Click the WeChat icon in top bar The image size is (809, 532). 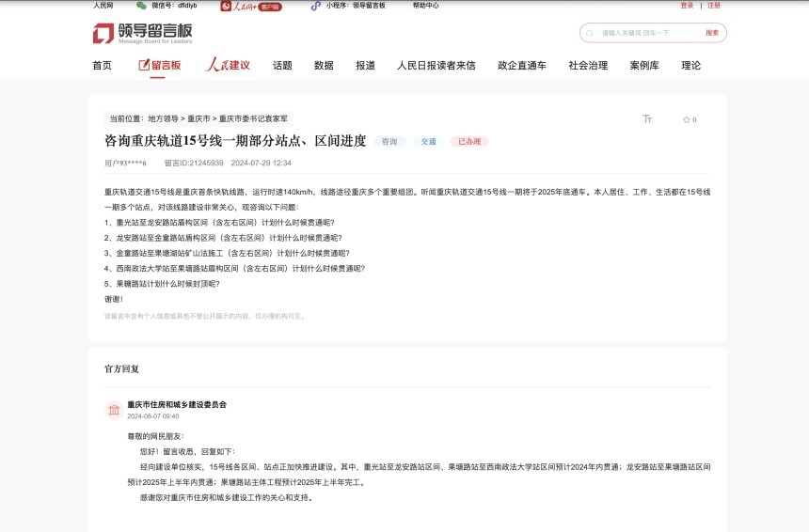coord(141,6)
